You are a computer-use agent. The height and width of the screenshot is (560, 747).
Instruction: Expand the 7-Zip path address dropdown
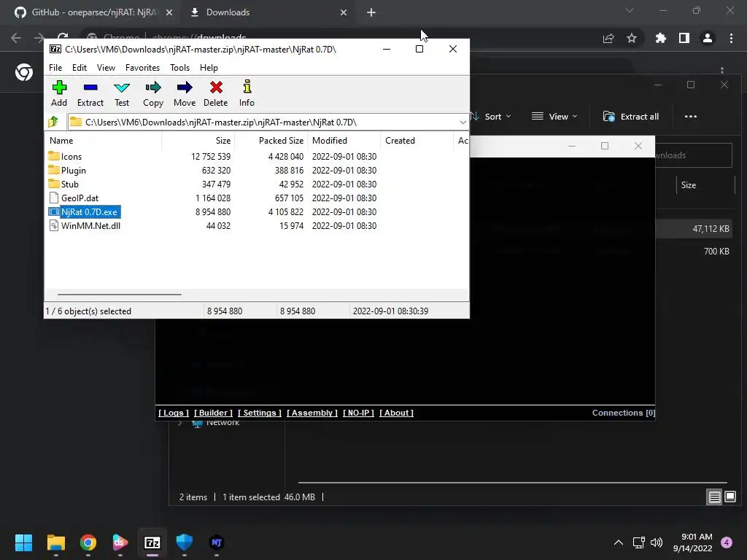(x=462, y=122)
